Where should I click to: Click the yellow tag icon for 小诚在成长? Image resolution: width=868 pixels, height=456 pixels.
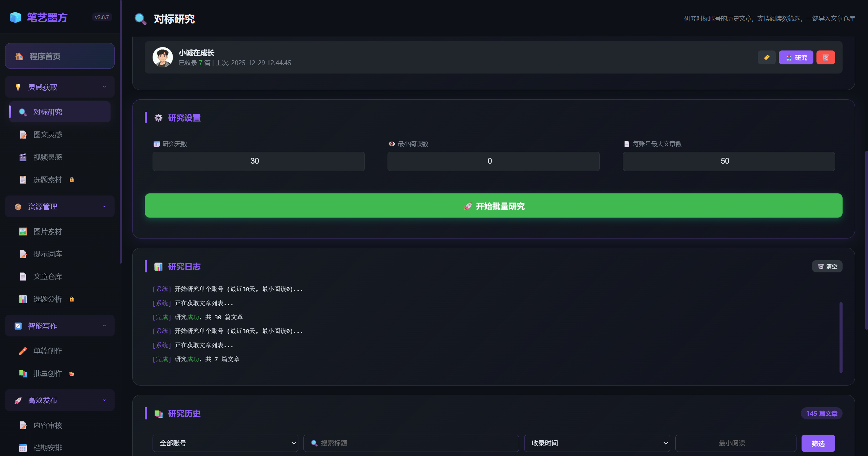pyautogui.click(x=766, y=58)
